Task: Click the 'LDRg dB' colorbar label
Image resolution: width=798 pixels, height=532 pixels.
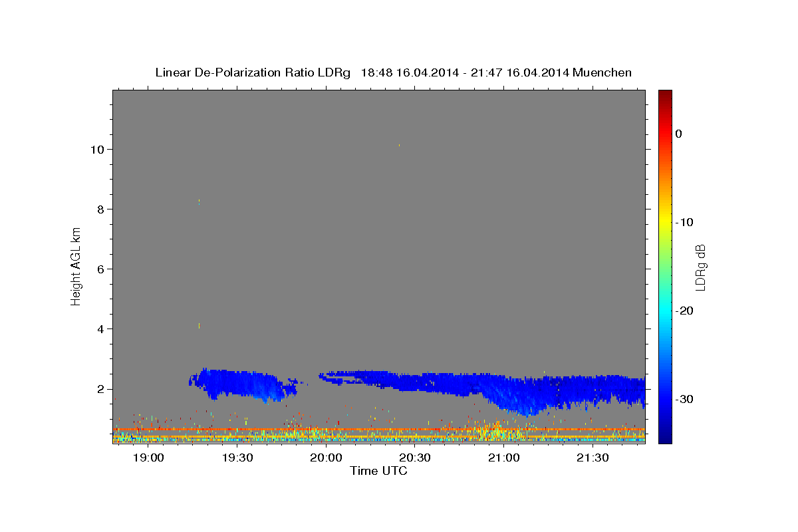Action: coord(700,267)
